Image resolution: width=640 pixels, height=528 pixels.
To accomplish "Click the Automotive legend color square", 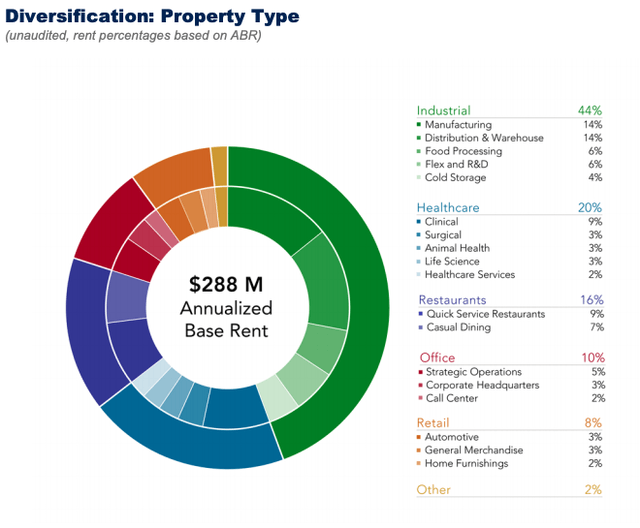I will pyautogui.click(x=419, y=437).
